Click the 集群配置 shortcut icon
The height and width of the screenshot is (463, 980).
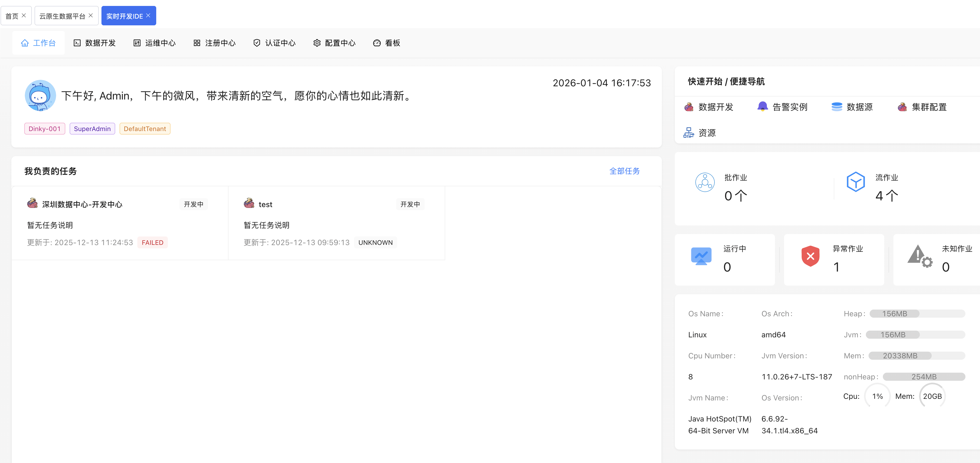pos(902,107)
